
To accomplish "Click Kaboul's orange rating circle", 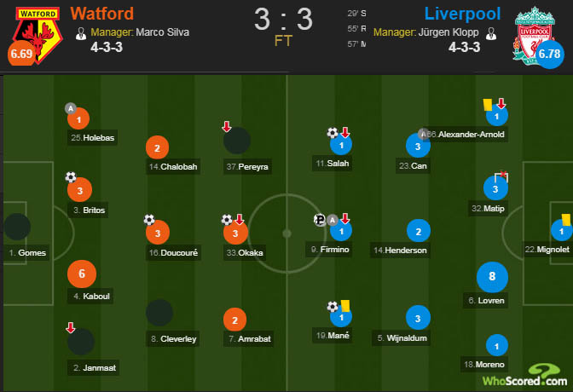I will point(82,274).
